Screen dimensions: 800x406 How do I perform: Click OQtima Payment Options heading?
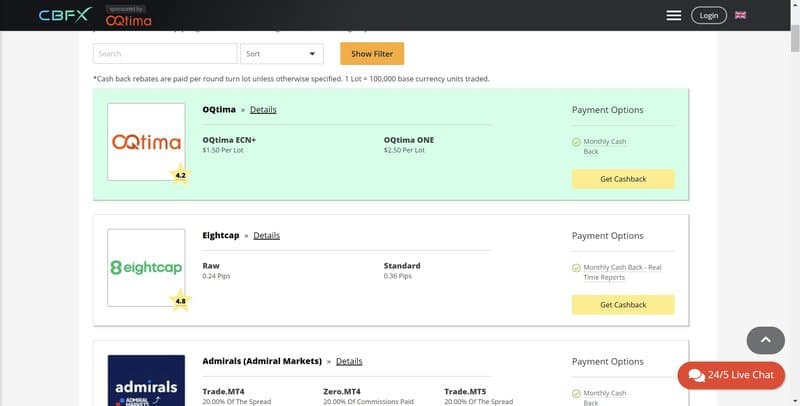tap(608, 110)
